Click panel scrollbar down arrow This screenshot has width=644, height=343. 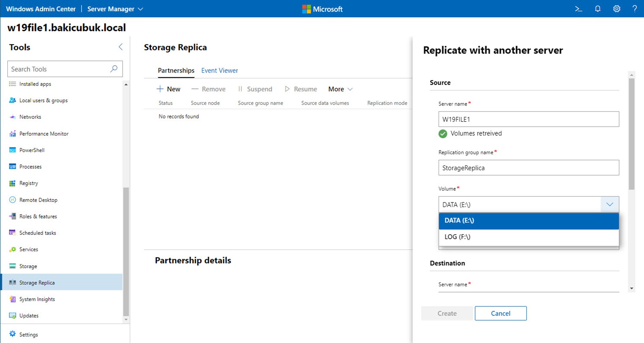632,288
